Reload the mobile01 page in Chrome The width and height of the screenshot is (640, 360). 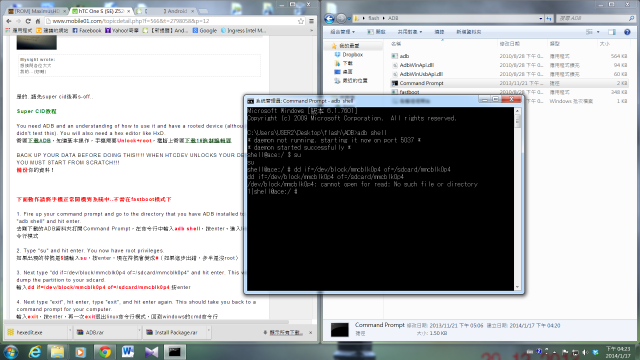(28, 21)
